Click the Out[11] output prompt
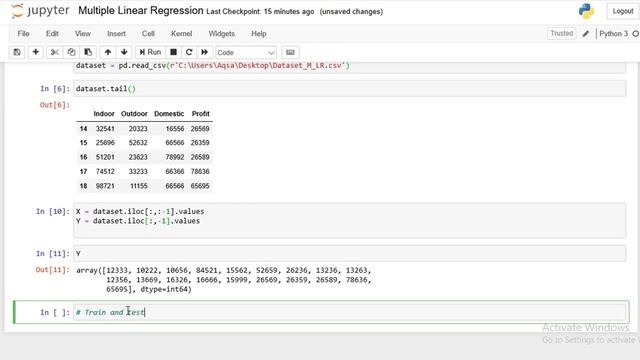Image resolution: width=640 pixels, height=360 pixels. [x=53, y=270]
